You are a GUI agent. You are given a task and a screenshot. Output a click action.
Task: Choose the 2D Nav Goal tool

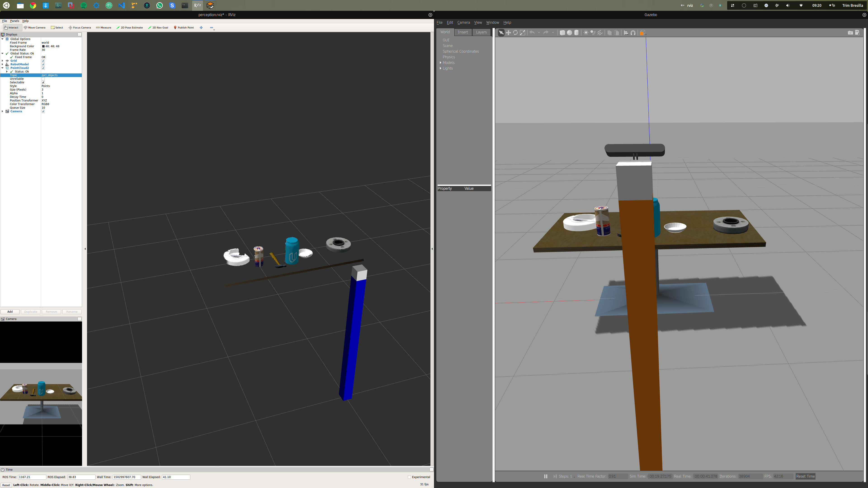click(x=158, y=28)
